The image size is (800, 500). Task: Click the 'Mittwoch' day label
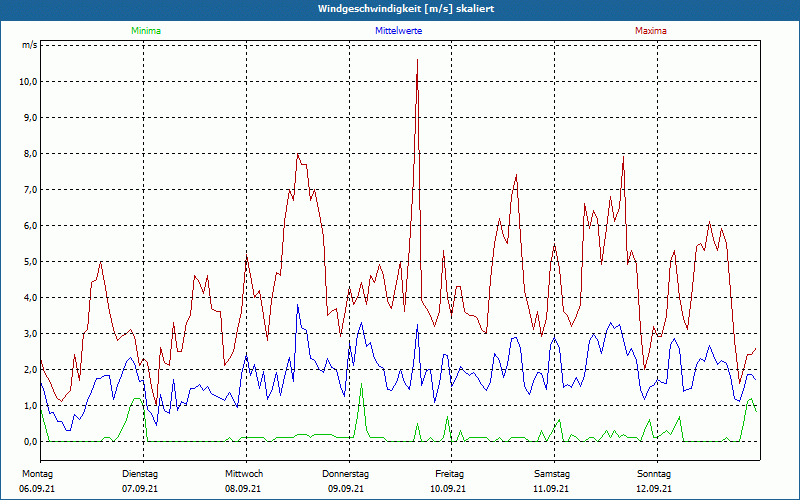[244, 474]
